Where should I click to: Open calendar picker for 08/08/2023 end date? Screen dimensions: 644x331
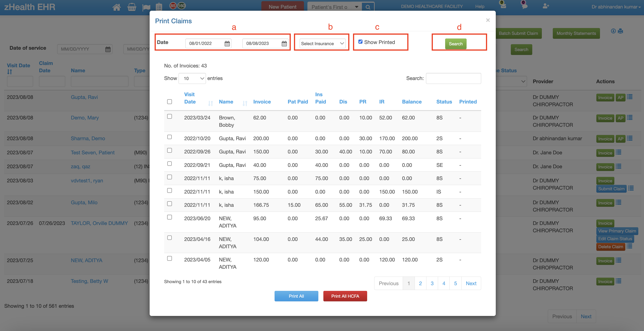click(284, 44)
